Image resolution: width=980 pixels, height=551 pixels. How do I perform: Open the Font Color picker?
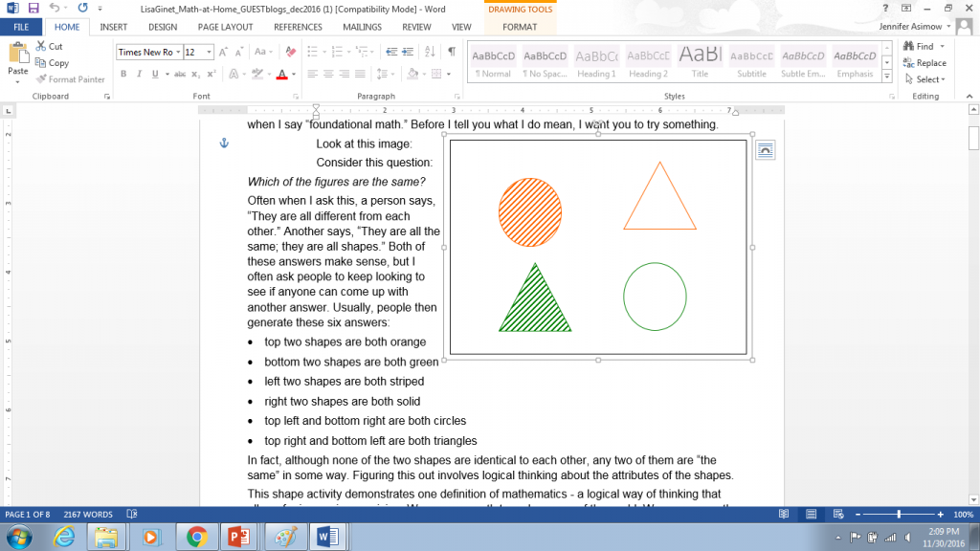pos(281,73)
